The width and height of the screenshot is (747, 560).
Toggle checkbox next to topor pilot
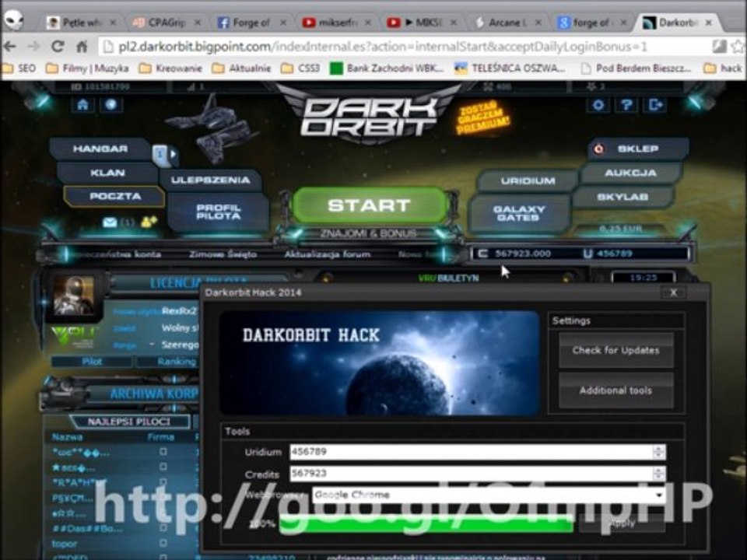pyautogui.click(x=163, y=543)
